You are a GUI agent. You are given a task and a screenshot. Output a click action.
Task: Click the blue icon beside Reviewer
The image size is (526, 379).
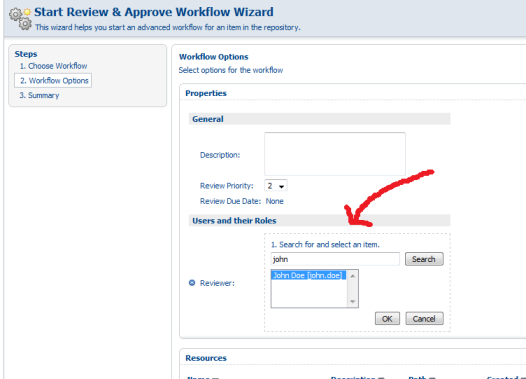(x=192, y=283)
